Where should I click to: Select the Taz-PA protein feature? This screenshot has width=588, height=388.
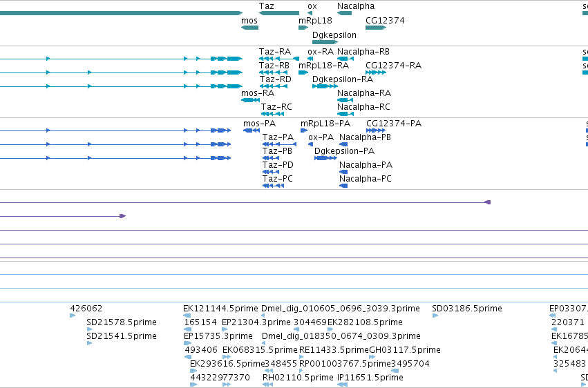tap(278, 137)
